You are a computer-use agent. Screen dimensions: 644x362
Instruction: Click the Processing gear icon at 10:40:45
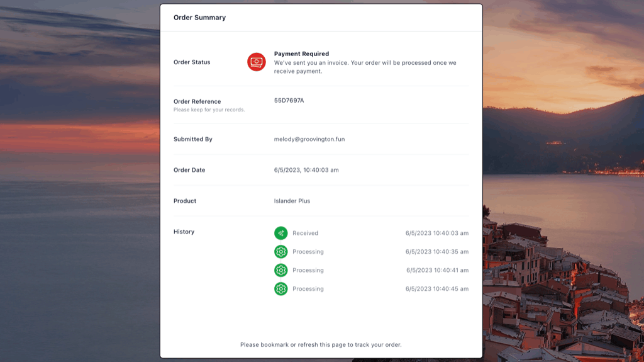coord(280,289)
